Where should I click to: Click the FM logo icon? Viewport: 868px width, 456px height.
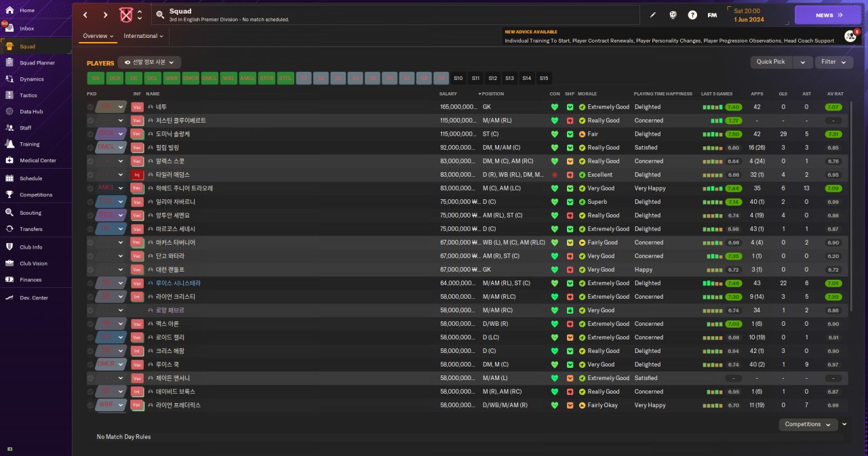[712, 15]
